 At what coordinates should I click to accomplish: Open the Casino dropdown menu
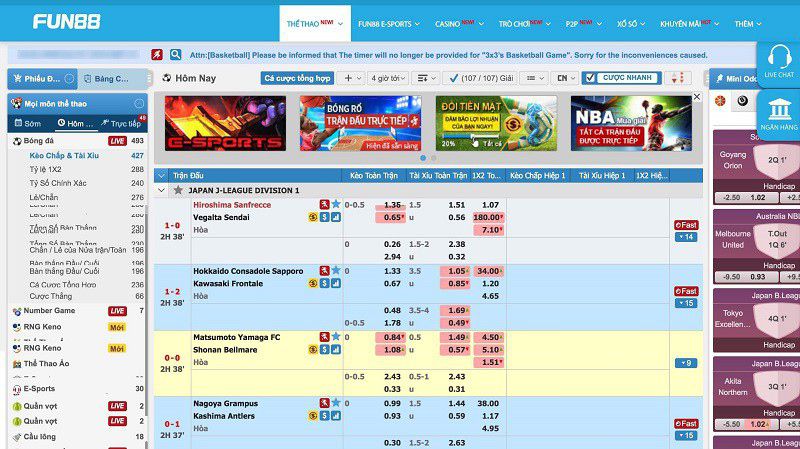459,23
